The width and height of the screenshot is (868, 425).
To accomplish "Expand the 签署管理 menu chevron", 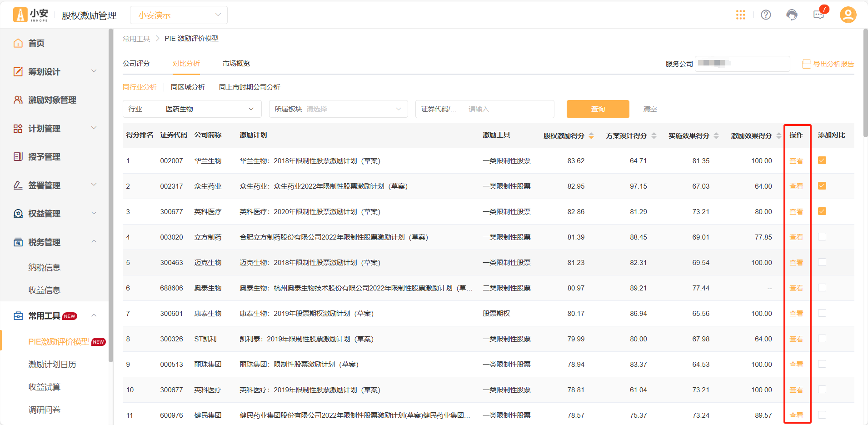I will 94,185.
